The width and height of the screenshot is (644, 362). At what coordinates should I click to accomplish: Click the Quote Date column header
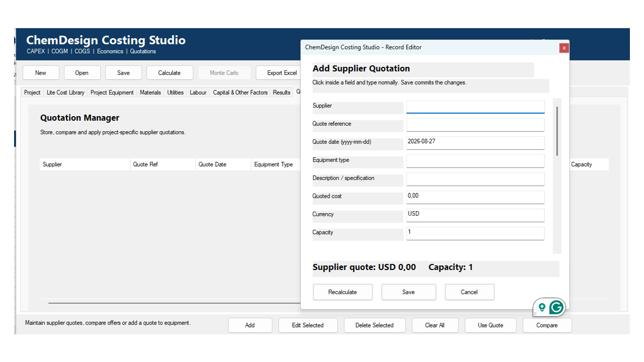tap(223, 164)
